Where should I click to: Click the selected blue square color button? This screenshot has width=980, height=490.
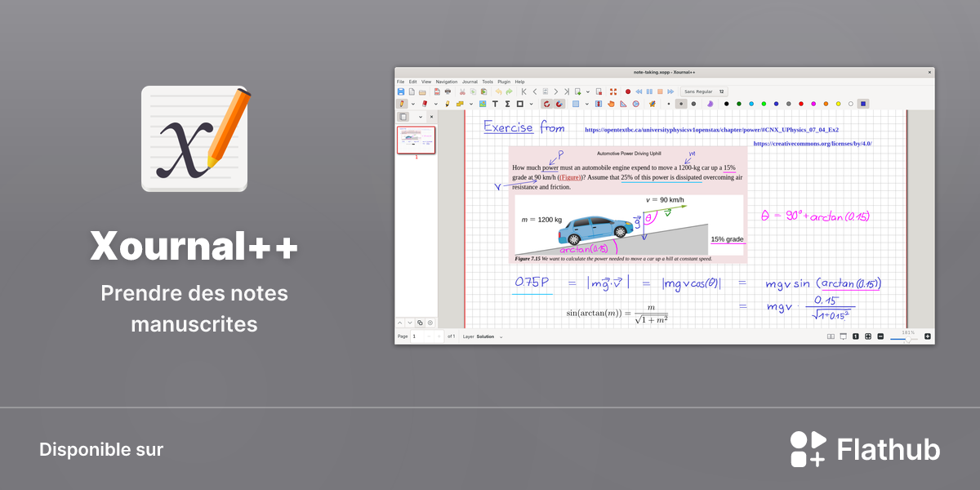(x=863, y=104)
